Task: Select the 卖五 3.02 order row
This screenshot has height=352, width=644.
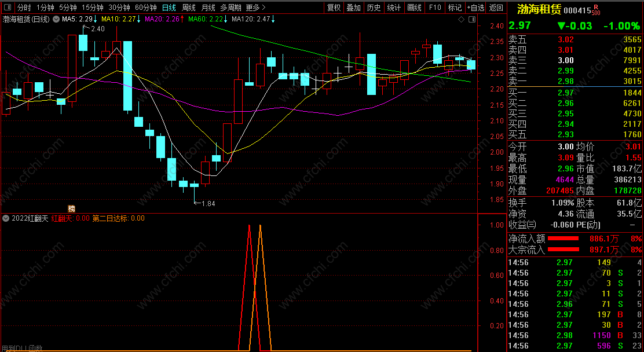Action: [x=575, y=40]
